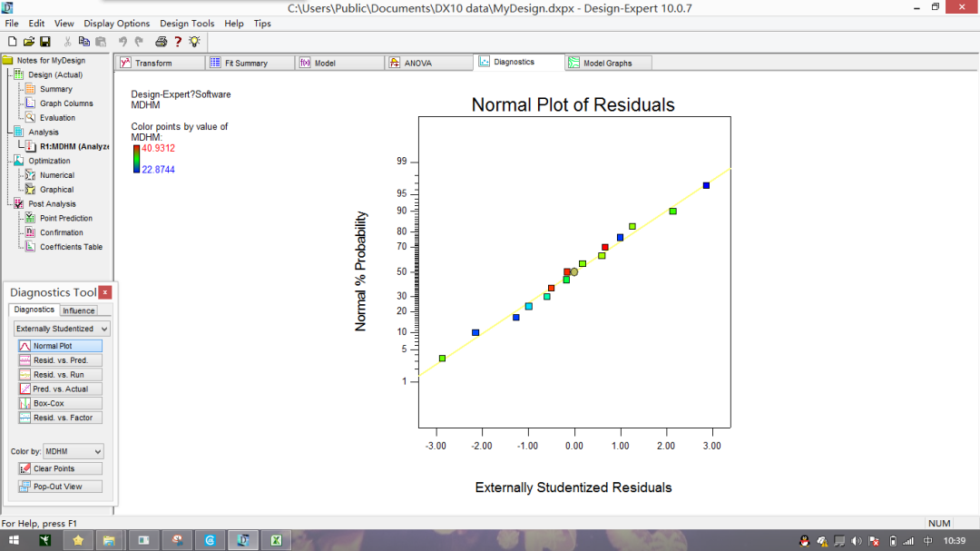Select the Analysis tree node
This screenshot has height=551, width=980.
coord(44,133)
